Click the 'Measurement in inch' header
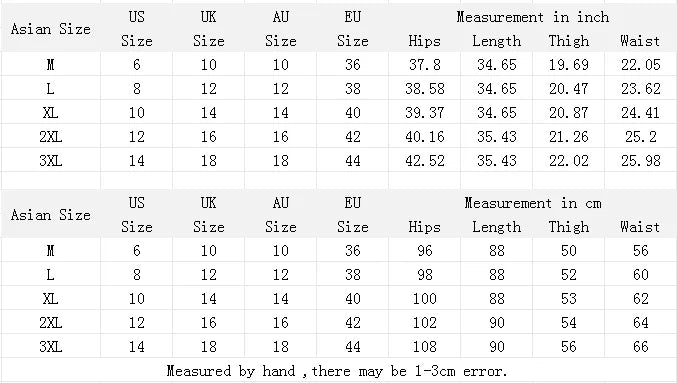 (x=533, y=17)
